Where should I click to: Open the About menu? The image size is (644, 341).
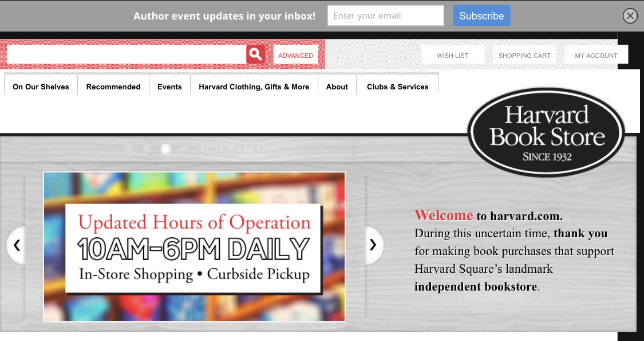(337, 87)
